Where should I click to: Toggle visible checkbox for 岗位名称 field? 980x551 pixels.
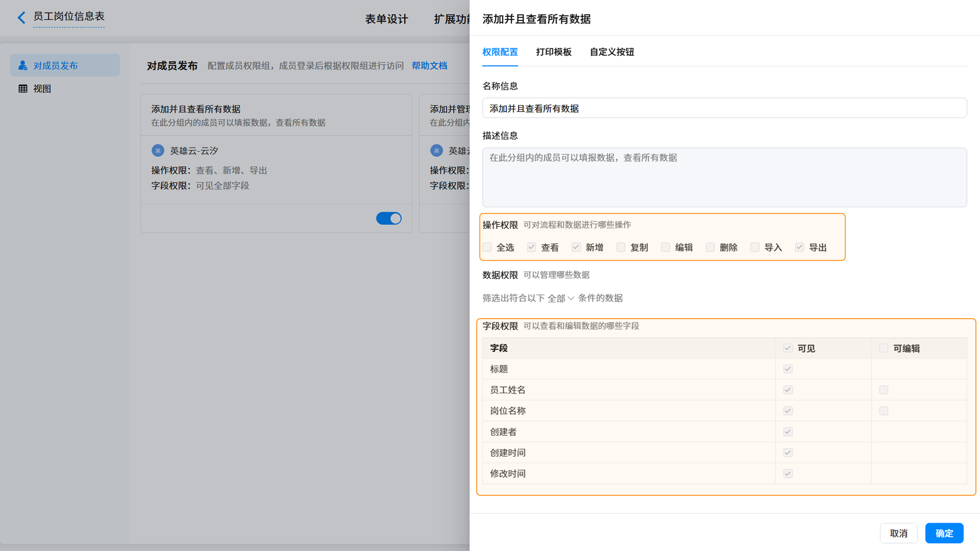(x=788, y=411)
